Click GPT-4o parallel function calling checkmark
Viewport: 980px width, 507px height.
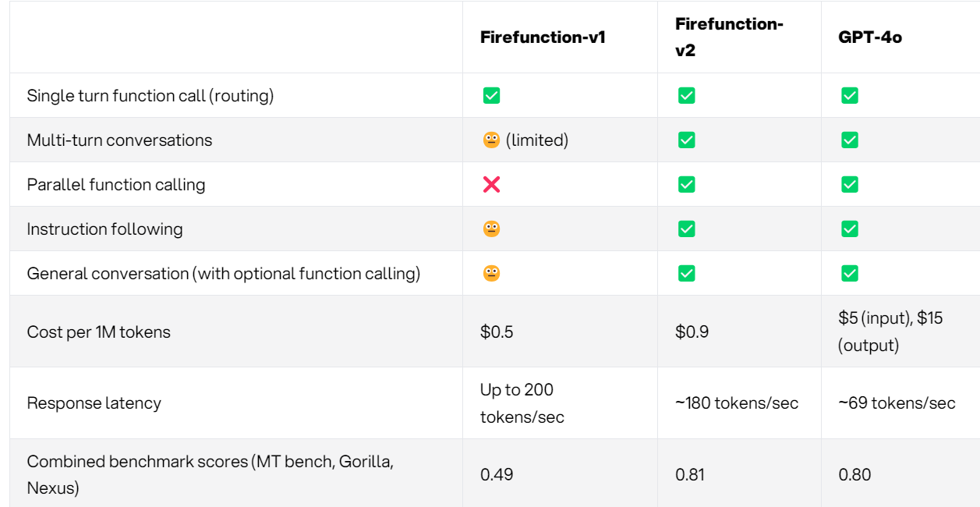pos(850,185)
